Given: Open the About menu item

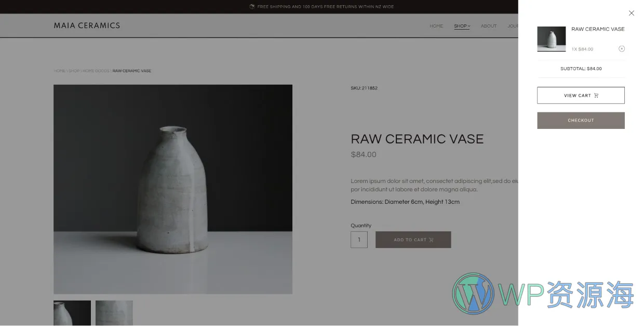Looking at the screenshot, I should click(x=489, y=26).
